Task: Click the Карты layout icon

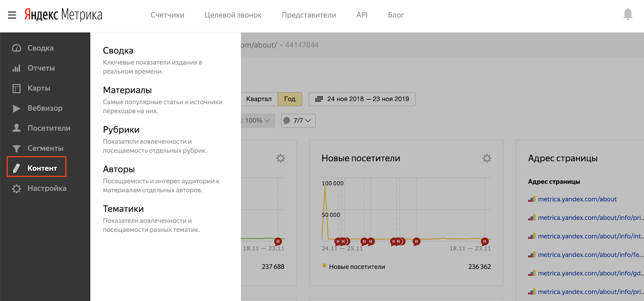Action: pos(17,88)
